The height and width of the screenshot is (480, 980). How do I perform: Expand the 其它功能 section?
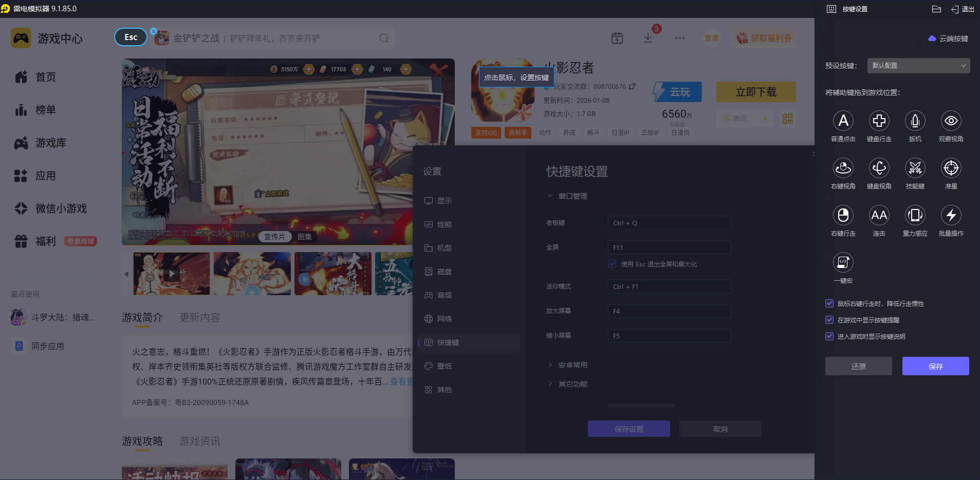pyautogui.click(x=568, y=384)
